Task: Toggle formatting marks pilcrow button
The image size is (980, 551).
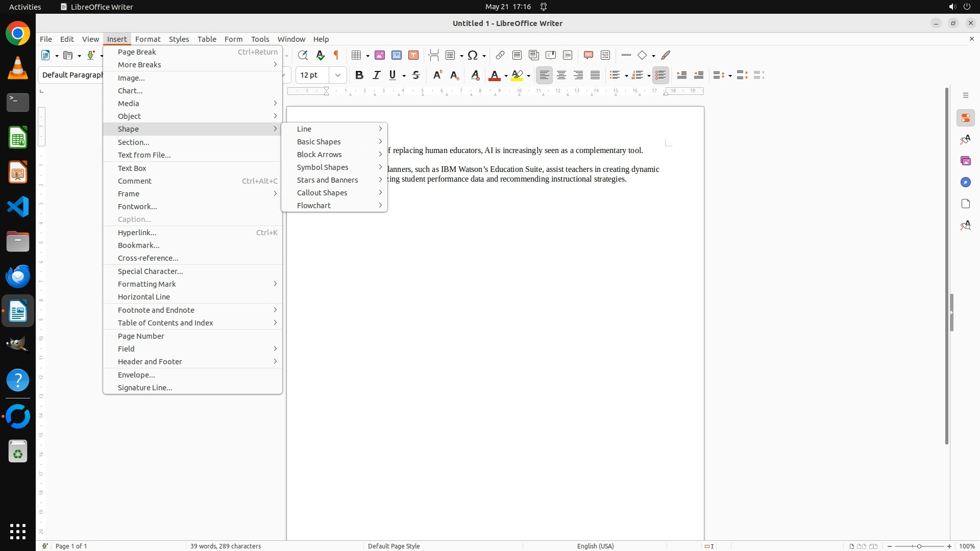Action: 336,55
